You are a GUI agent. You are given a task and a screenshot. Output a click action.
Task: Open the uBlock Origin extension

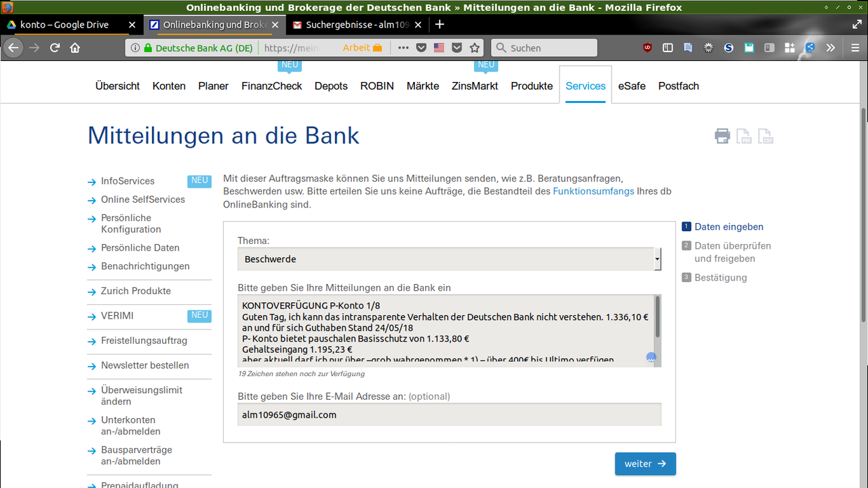[x=648, y=47]
